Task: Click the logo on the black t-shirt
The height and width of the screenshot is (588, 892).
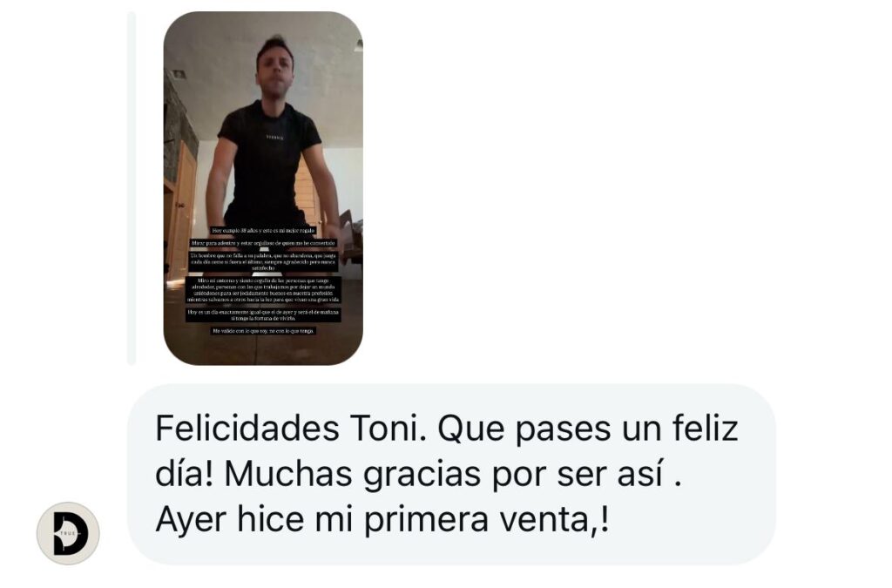Action: click(274, 137)
